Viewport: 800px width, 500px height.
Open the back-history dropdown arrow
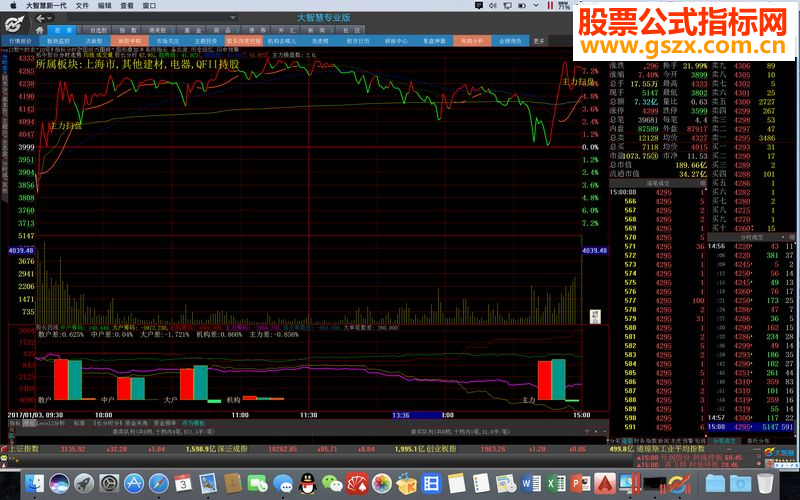point(50,19)
